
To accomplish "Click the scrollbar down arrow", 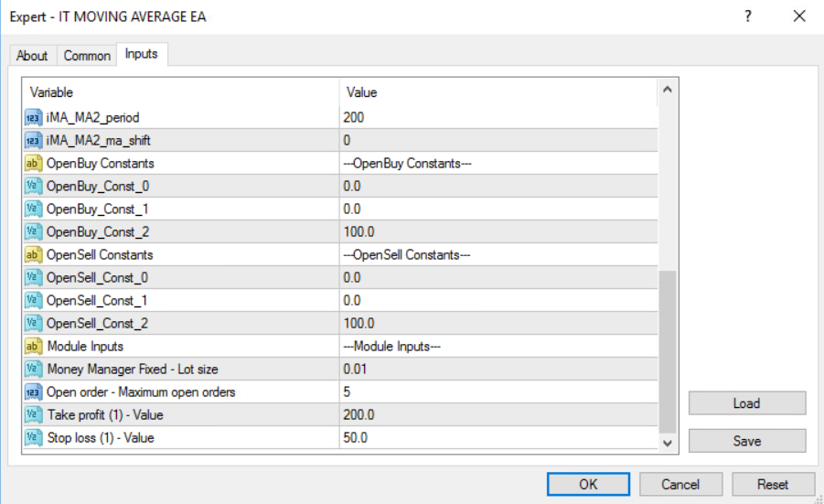I will click(668, 443).
